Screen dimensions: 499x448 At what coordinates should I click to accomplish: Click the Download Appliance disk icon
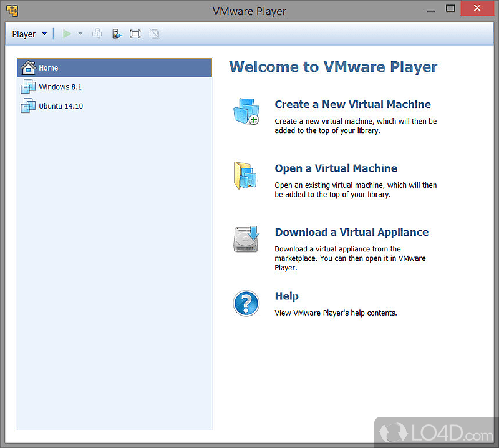[246, 239]
